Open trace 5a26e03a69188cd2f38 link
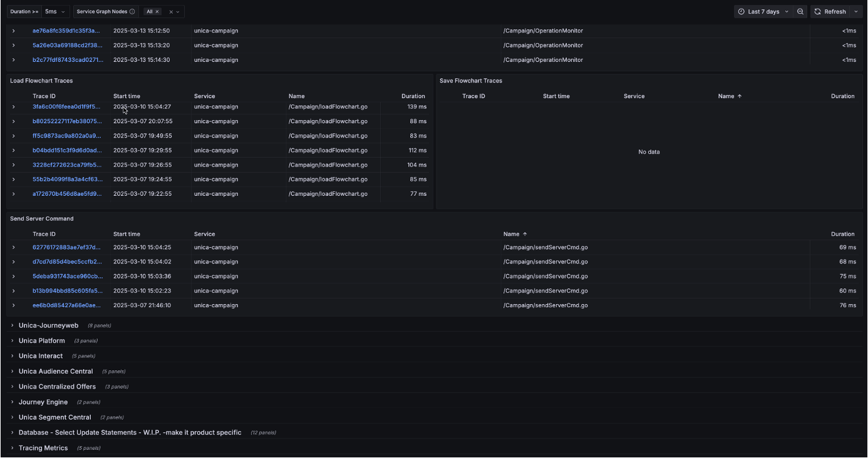Screen dimensions: 868x458 (x=66, y=45)
